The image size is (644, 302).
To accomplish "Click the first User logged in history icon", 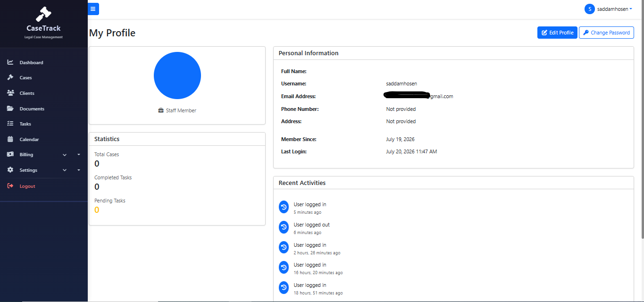I will point(284,207).
